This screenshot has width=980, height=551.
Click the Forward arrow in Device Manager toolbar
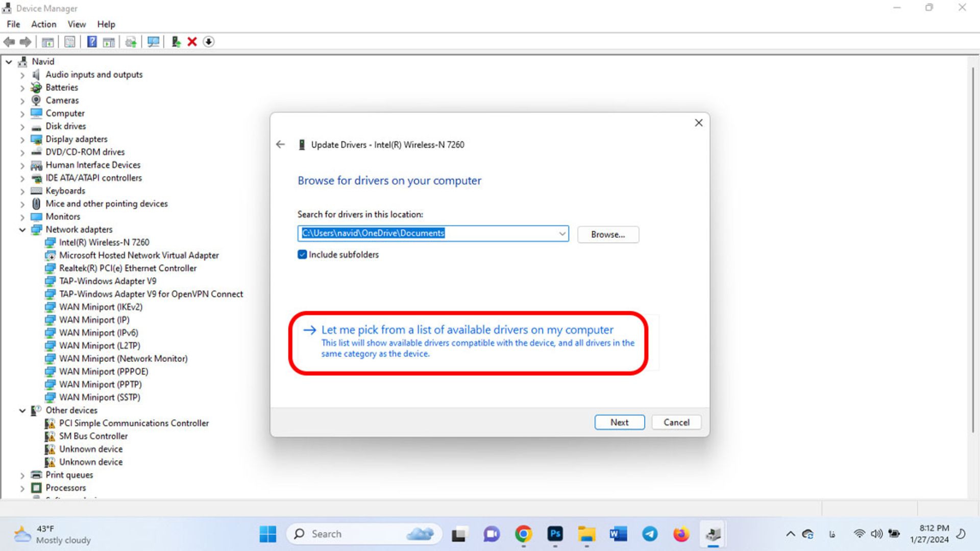[x=26, y=42]
